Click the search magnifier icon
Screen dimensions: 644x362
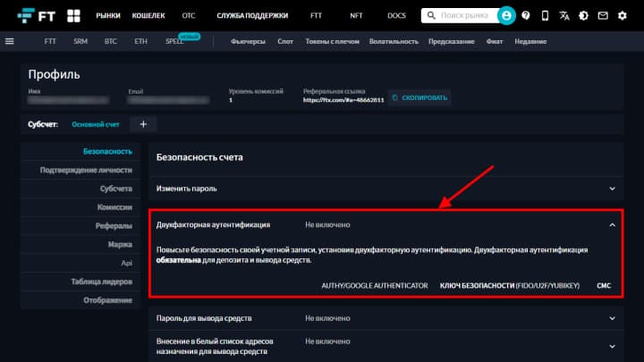point(431,15)
